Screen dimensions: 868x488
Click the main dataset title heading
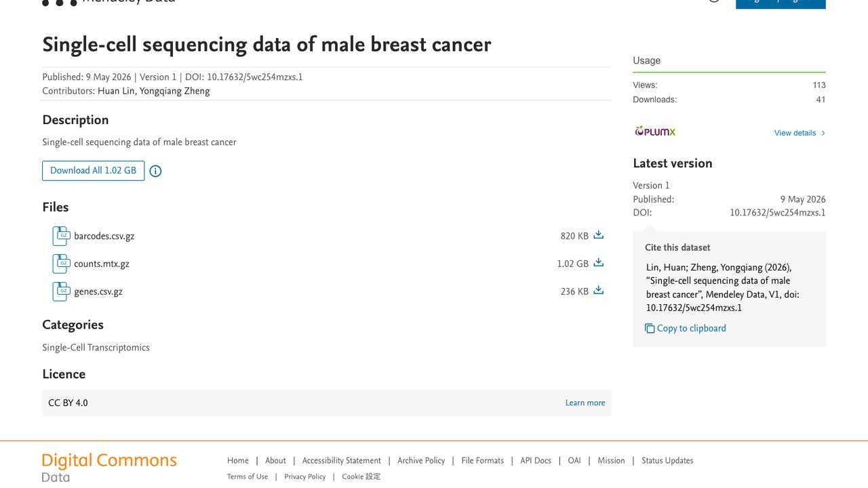pos(267,45)
